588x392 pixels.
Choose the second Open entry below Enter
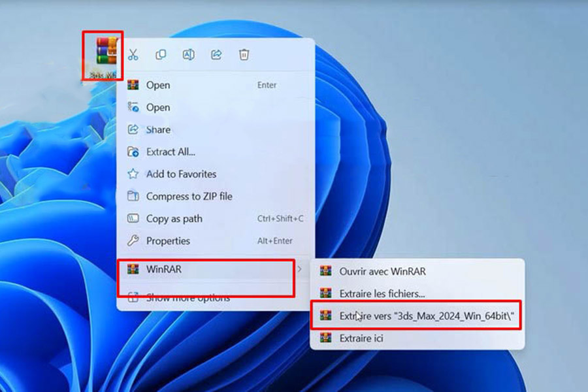click(158, 107)
